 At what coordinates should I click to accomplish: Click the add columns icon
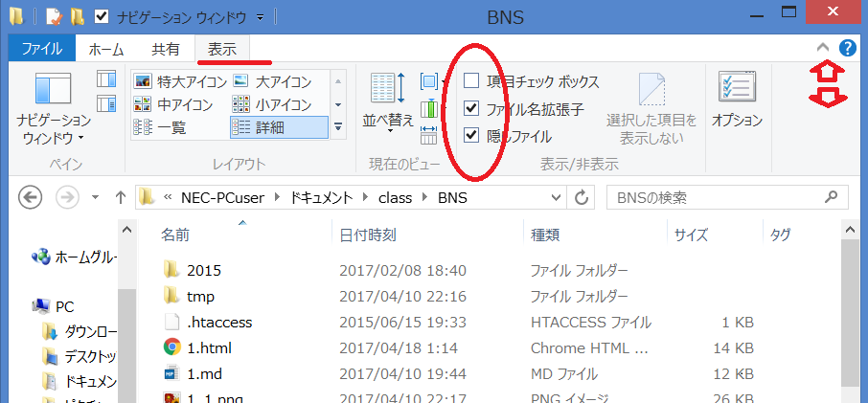click(x=429, y=108)
